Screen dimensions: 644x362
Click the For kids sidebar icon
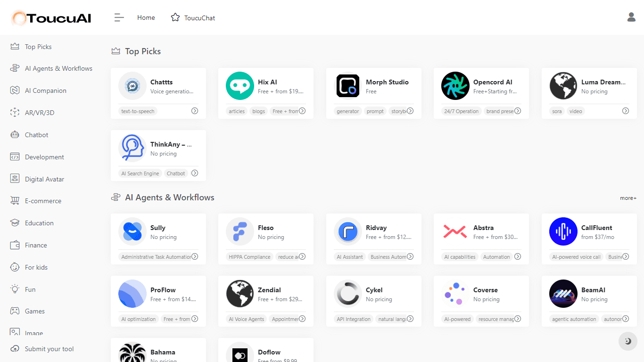(x=15, y=267)
